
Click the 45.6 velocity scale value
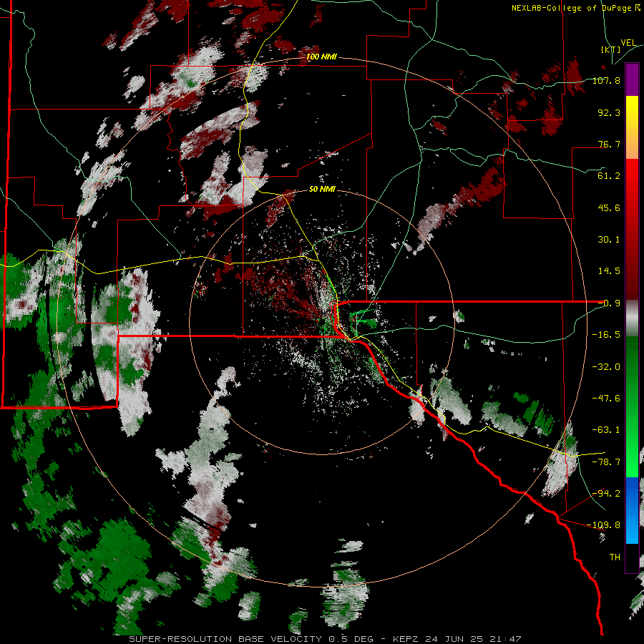tap(609, 208)
